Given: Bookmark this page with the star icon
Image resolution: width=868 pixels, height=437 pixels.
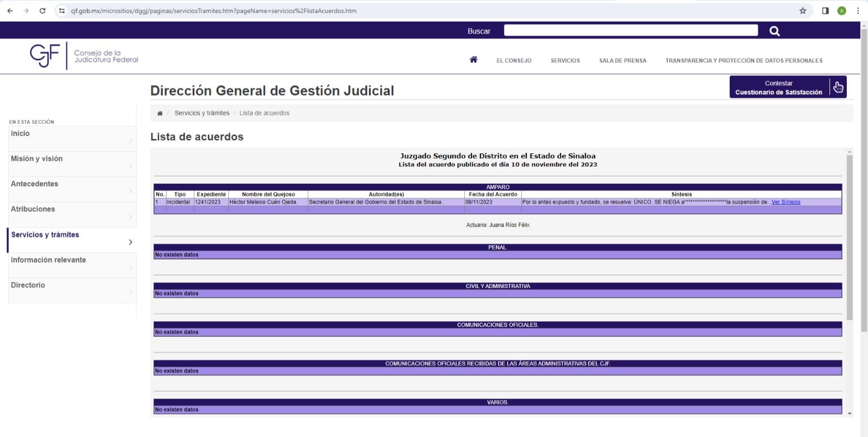Looking at the screenshot, I should point(803,11).
